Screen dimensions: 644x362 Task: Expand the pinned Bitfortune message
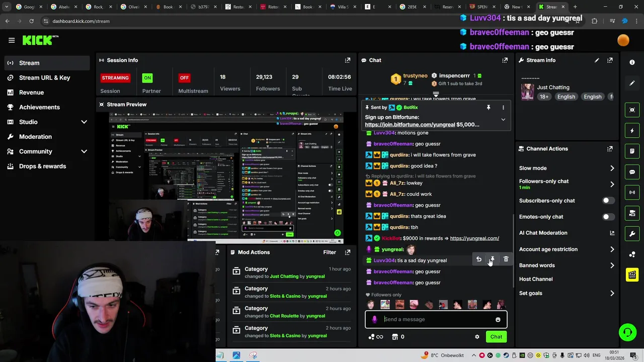coord(503,120)
